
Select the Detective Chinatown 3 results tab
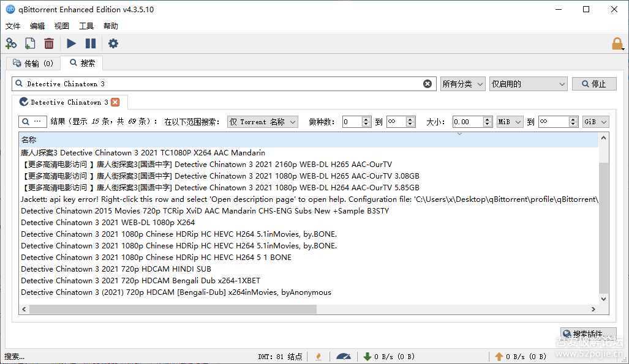coord(69,102)
